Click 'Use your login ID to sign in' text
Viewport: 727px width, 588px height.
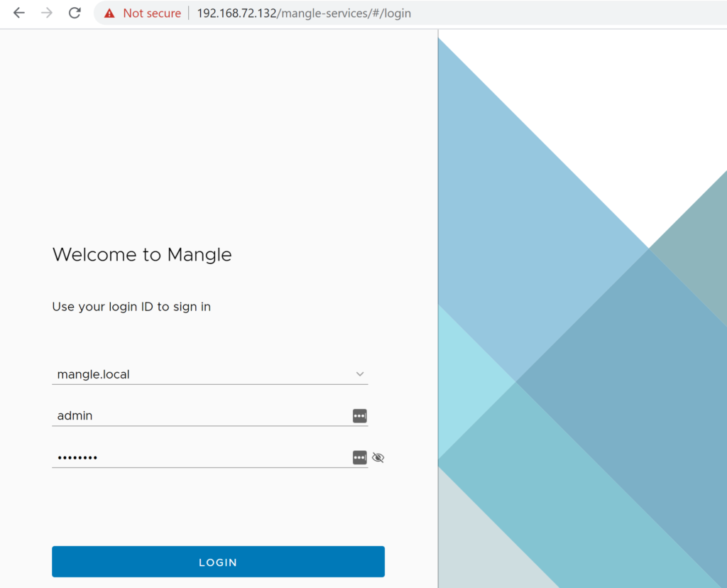tap(131, 307)
